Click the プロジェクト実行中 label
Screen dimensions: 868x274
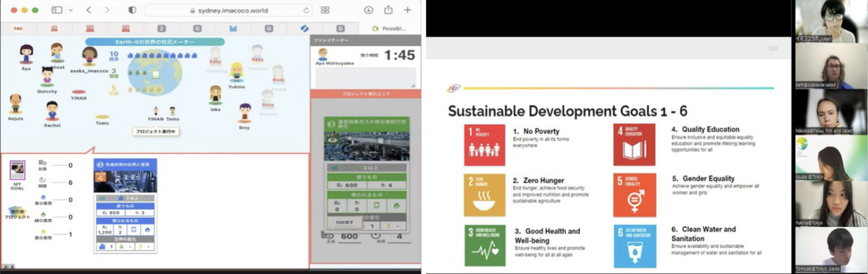(x=155, y=131)
